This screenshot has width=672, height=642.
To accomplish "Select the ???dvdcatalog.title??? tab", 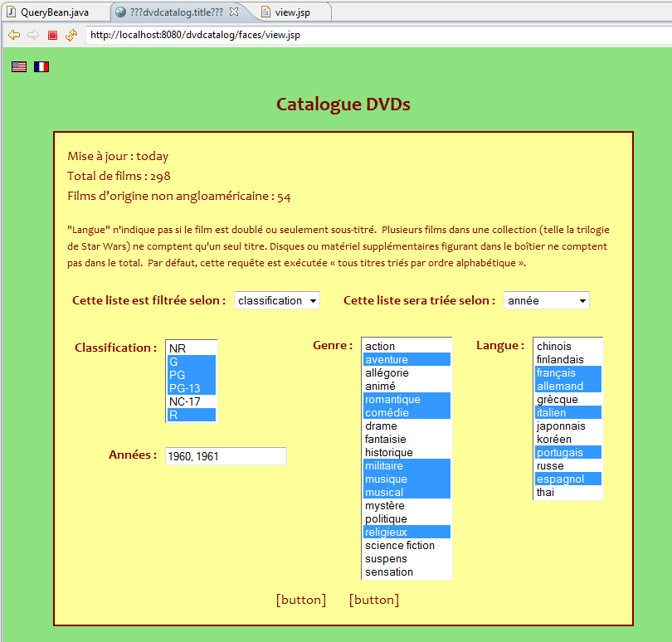I will (177, 12).
